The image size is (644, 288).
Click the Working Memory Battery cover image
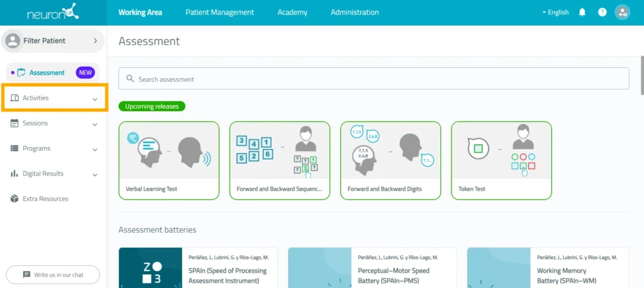pyautogui.click(x=499, y=268)
